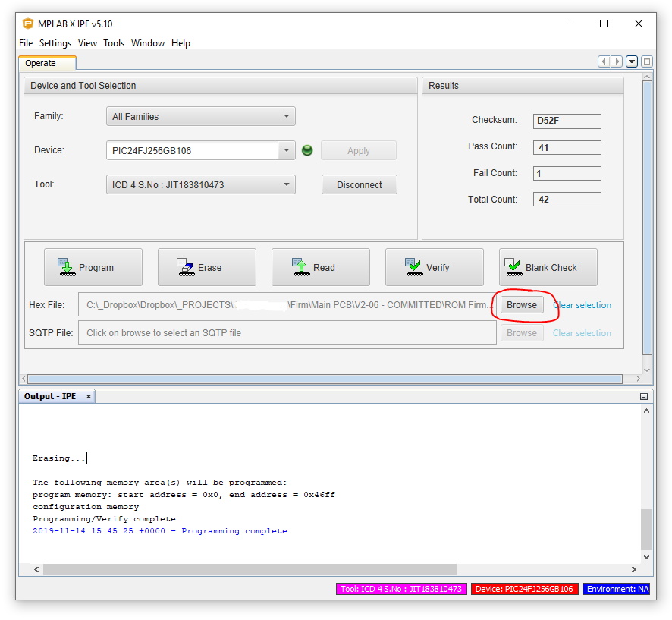
Task: Clear the Hex file selection
Action: [x=583, y=305]
